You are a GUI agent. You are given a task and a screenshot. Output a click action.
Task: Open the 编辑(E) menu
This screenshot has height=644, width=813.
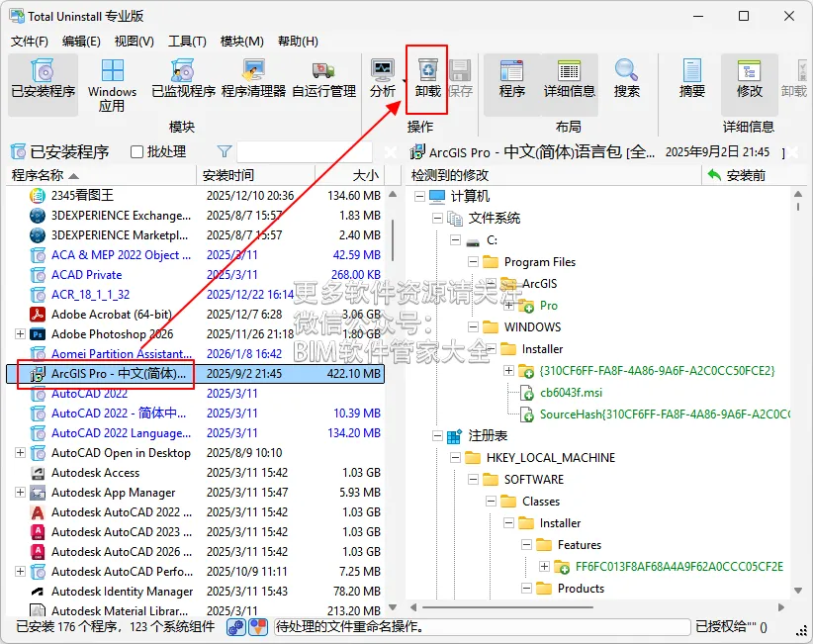tap(81, 41)
